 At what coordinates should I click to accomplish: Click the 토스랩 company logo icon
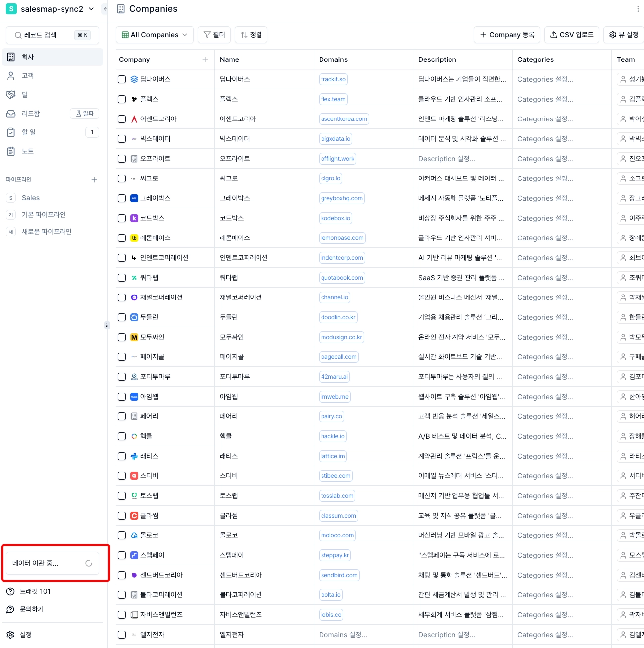pos(134,496)
